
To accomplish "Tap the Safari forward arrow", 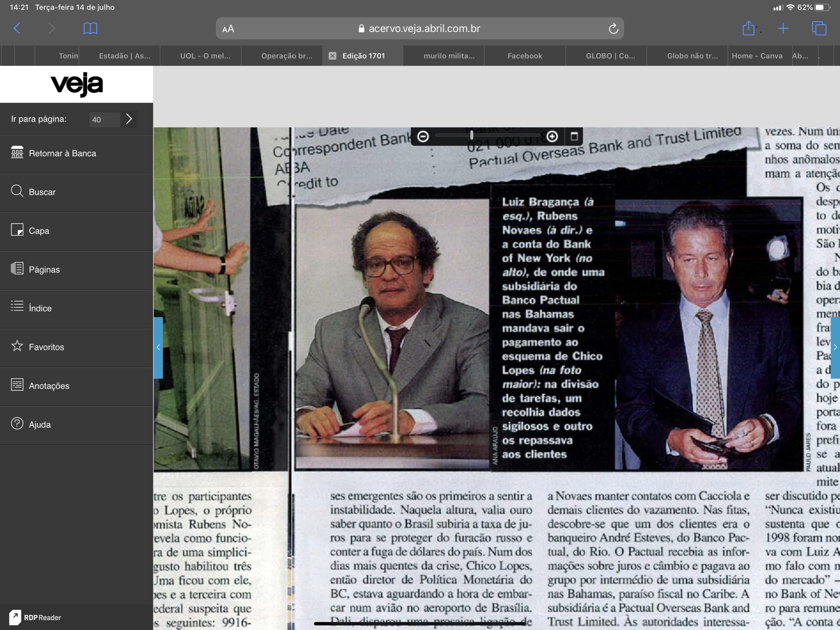I will [x=52, y=29].
